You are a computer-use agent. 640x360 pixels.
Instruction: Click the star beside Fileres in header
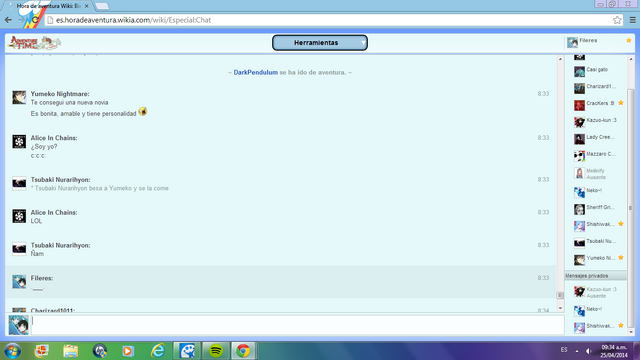[x=629, y=40]
